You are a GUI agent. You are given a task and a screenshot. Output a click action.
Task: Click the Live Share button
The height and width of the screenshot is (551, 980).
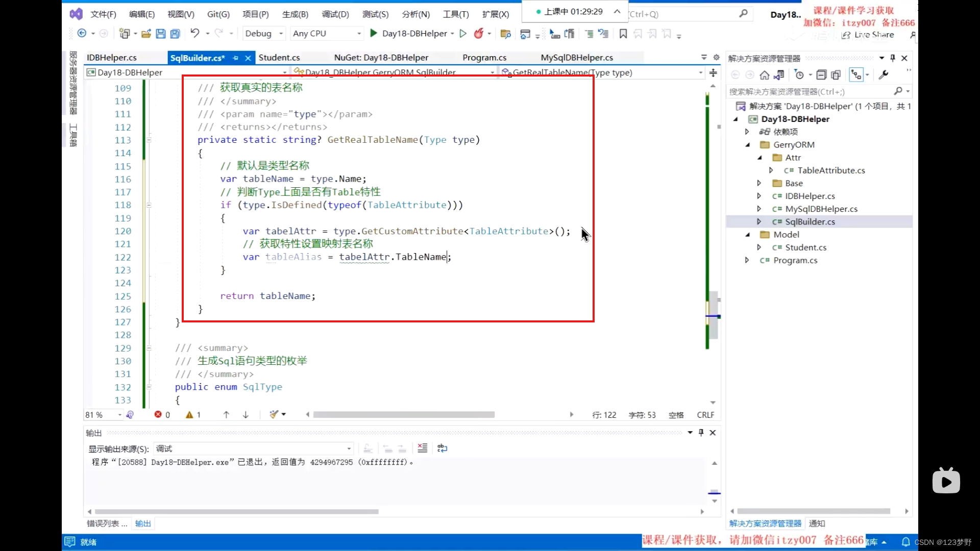pyautogui.click(x=868, y=35)
